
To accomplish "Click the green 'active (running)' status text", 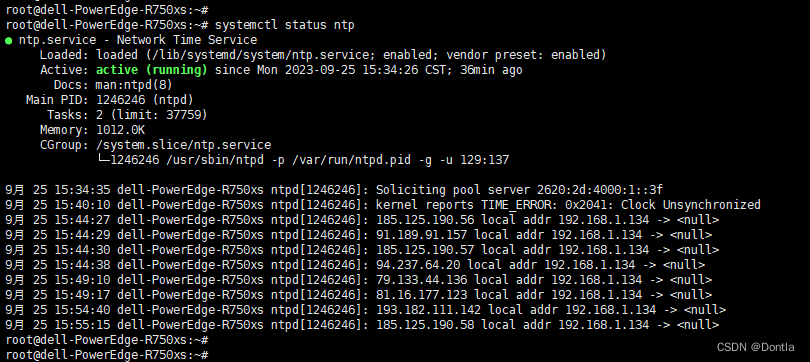I will [152, 70].
